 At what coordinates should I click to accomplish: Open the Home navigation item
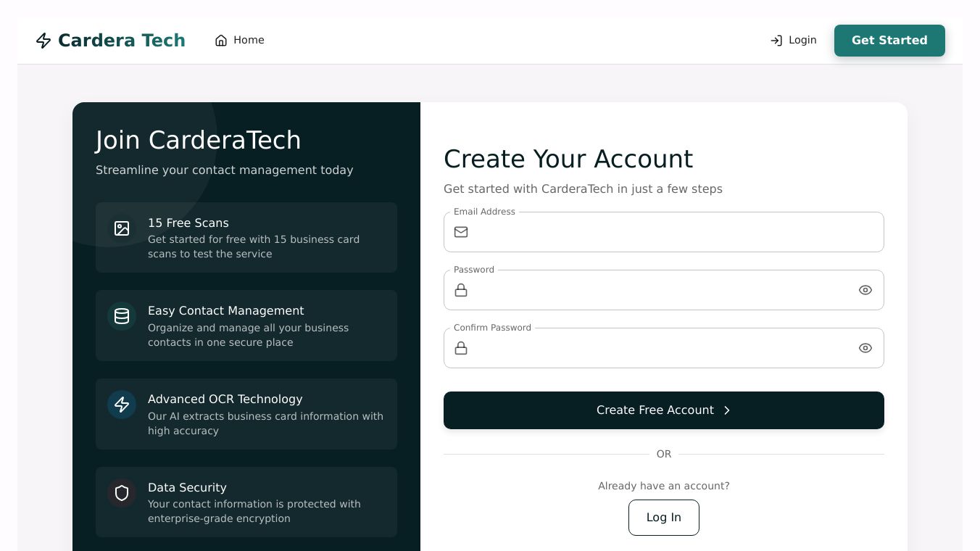tap(240, 41)
